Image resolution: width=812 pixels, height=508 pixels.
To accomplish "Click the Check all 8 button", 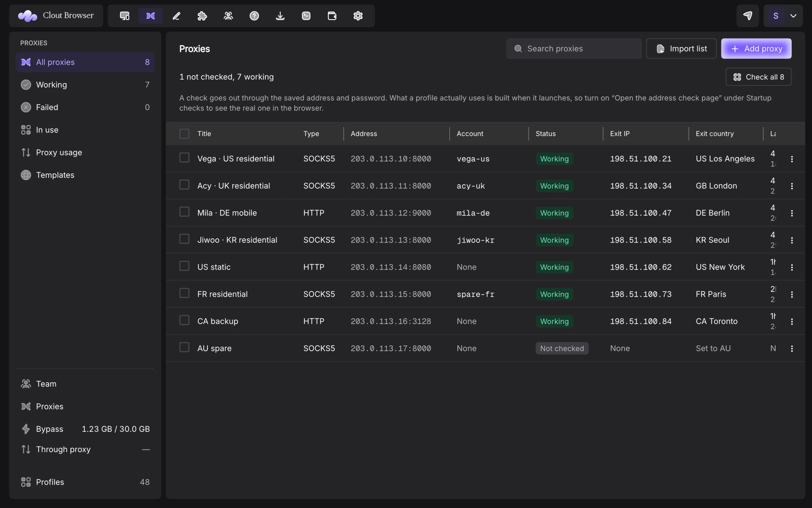I will tap(759, 77).
